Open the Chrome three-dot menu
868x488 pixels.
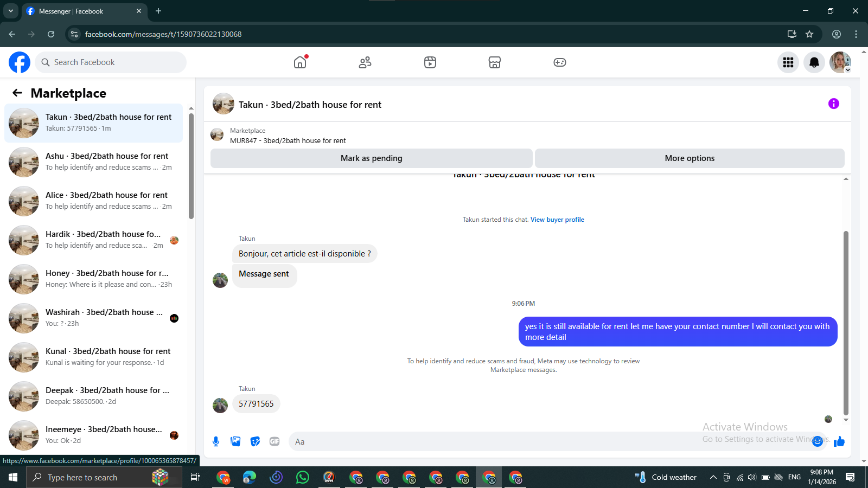coord(856,34)
